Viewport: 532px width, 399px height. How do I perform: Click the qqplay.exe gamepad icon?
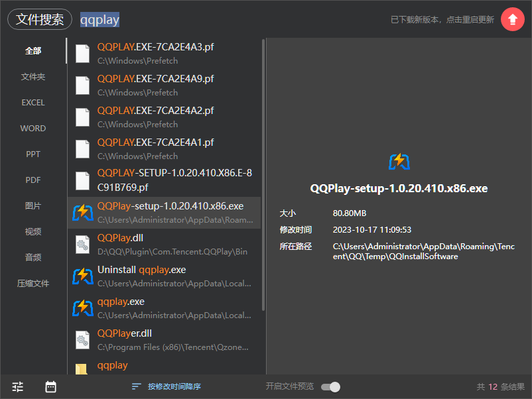pyautogui.click(x=82, y=308)
